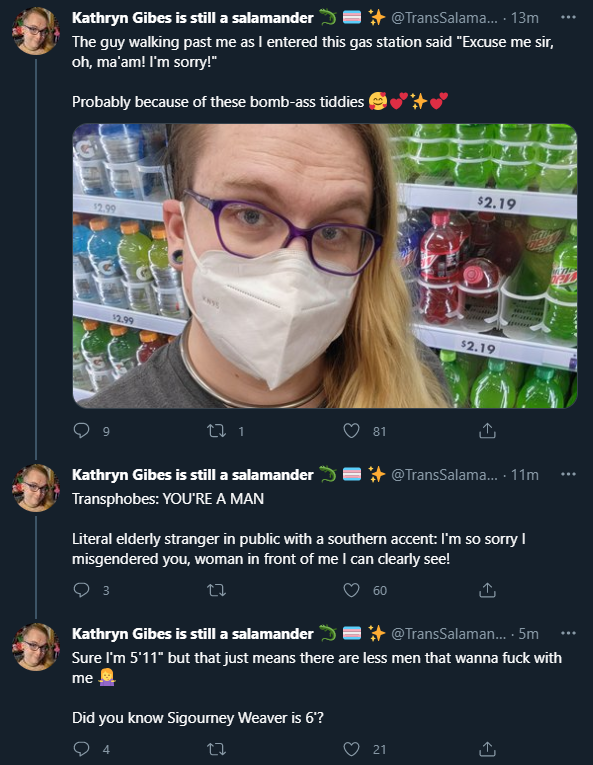The height and width of the screenshot is (765, 593).
Task: Reply to the Sigourney Weaver tweet
Action: (82, 749)
